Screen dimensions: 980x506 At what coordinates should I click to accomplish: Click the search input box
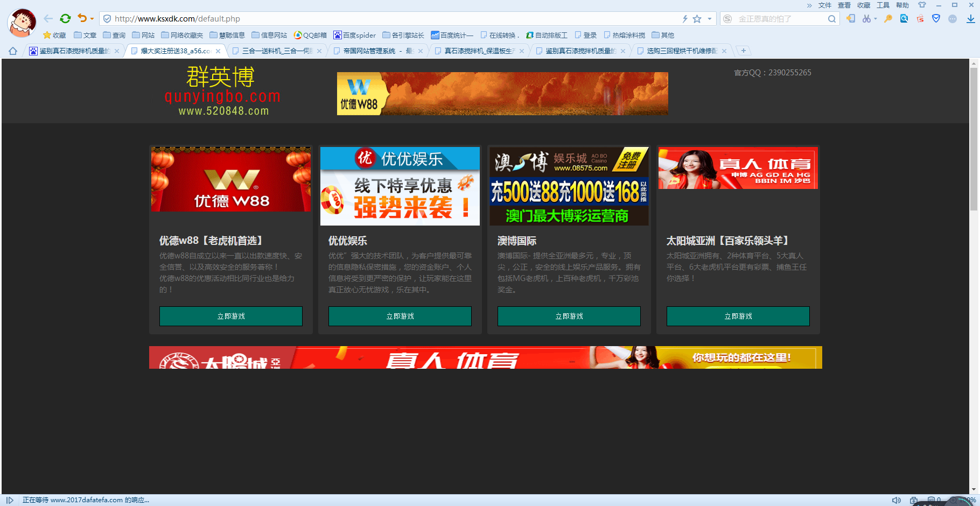point(781,19)
